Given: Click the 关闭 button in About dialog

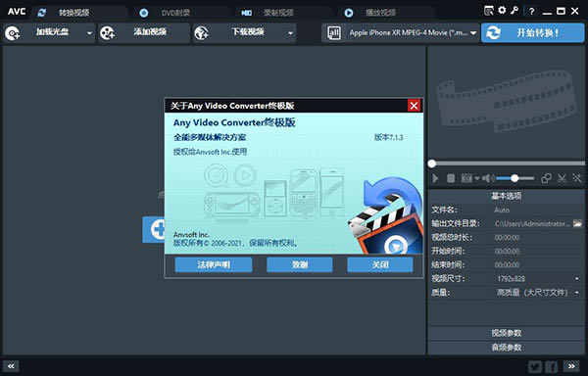Looking at the screenshot, I should pos(380,264).
